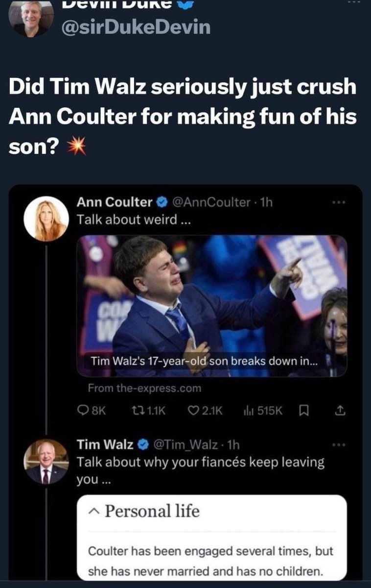Click the "From the-express.com" source link
Viewport: 371px width, 588px height.
click(144, 388)
